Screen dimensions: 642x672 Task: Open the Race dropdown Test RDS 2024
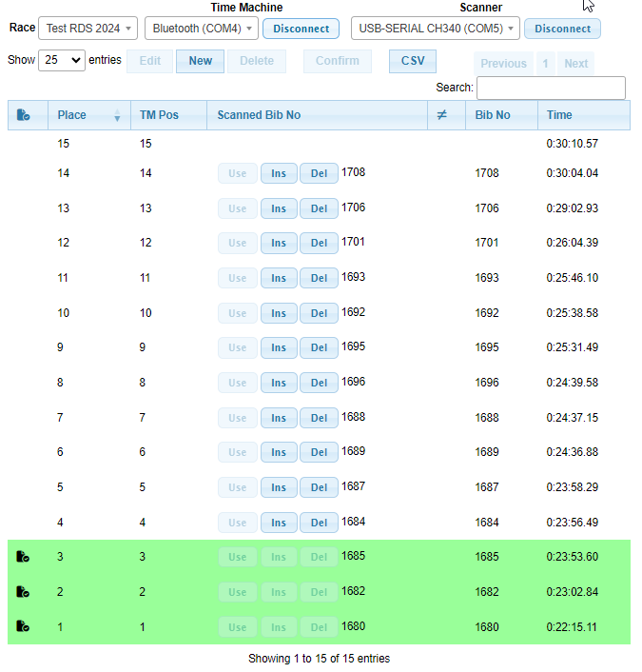click(x=88, y=29)
